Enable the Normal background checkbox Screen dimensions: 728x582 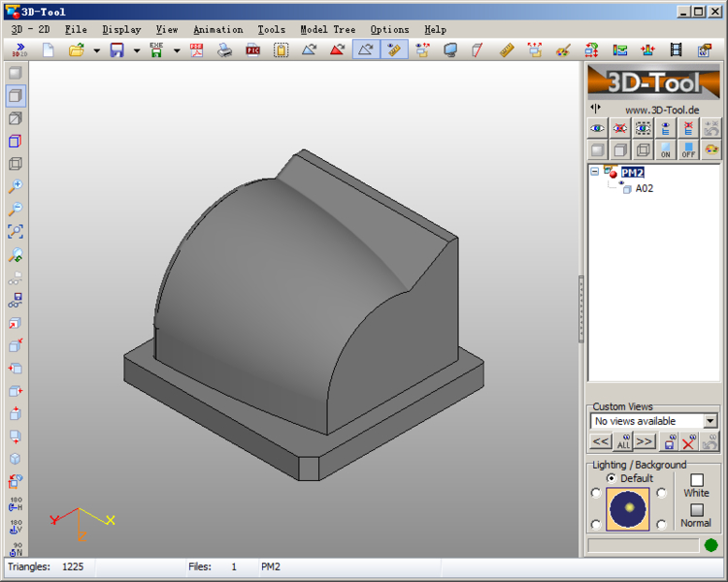tap(696, 510)
